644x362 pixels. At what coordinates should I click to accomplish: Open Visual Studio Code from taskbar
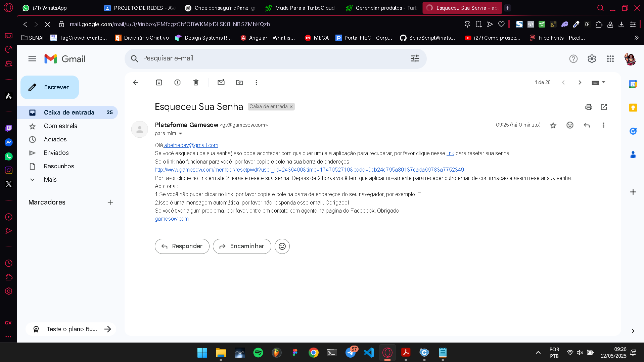pos(369,353)
